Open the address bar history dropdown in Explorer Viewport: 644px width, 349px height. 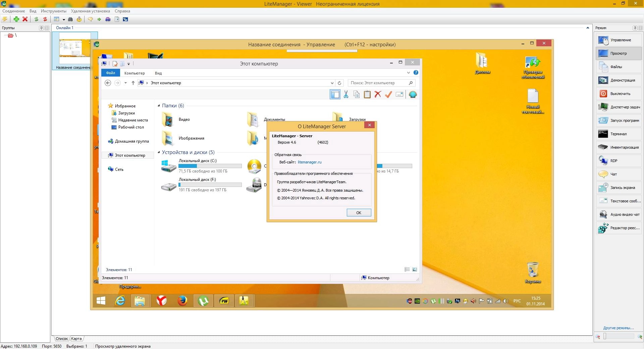click(x=332, y=83)
